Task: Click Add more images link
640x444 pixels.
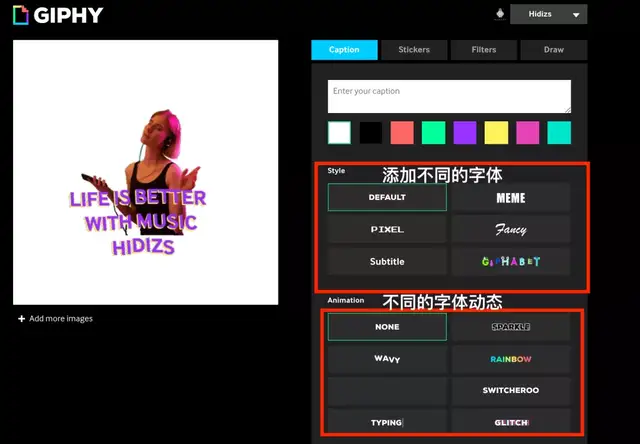Action: click(61, 318)
